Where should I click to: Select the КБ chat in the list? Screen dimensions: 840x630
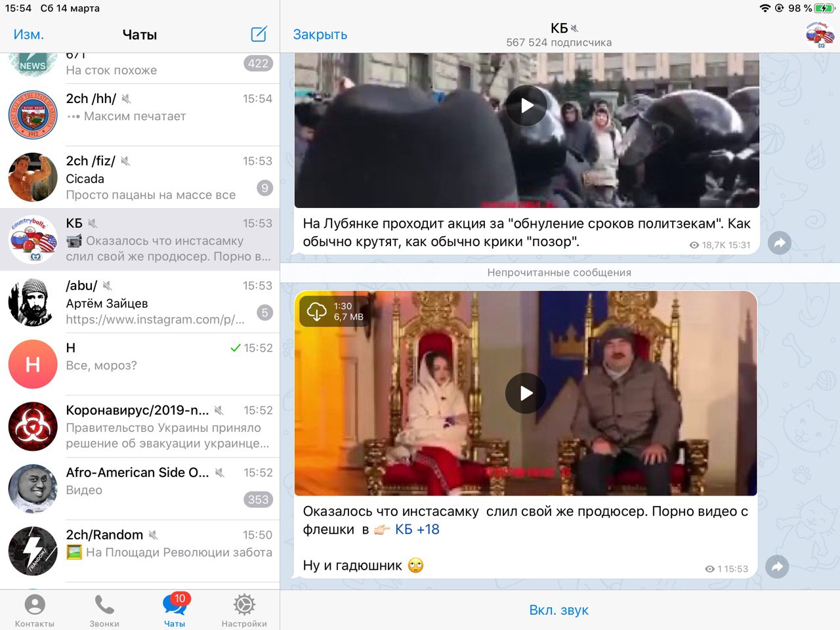[x=140, y=240]
